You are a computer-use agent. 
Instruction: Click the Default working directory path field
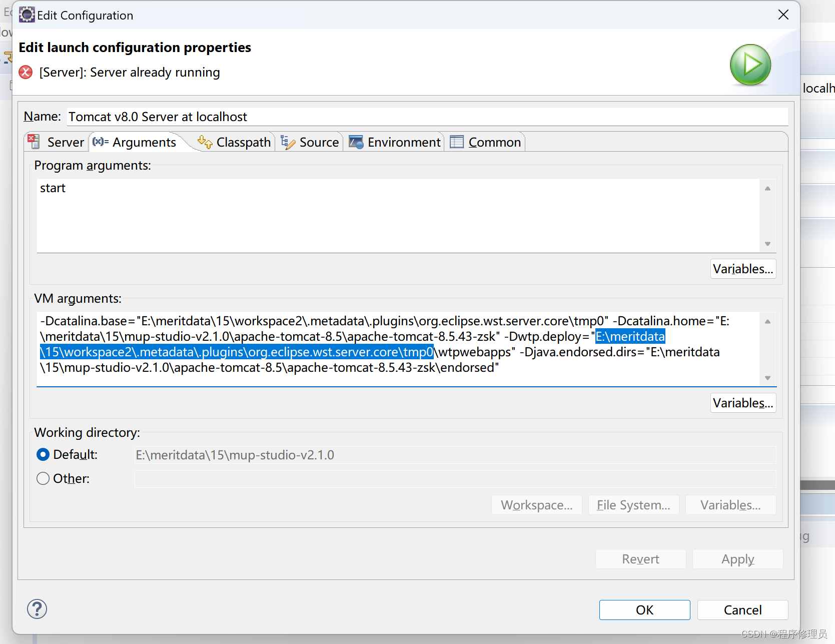(x=455, y=455)
